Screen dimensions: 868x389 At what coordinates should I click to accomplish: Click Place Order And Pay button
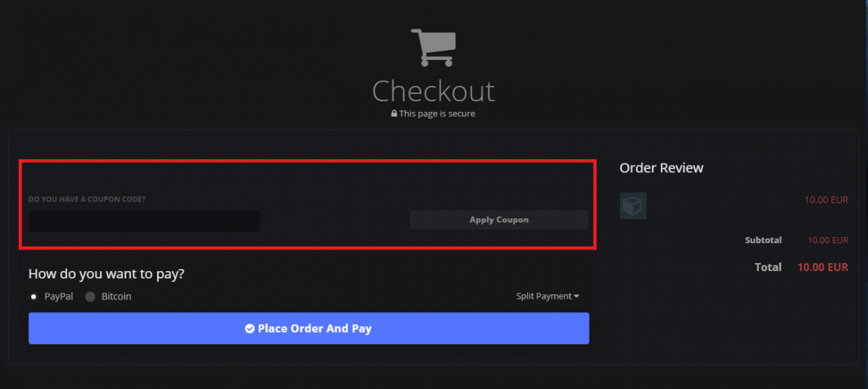(x=309, y=328)
